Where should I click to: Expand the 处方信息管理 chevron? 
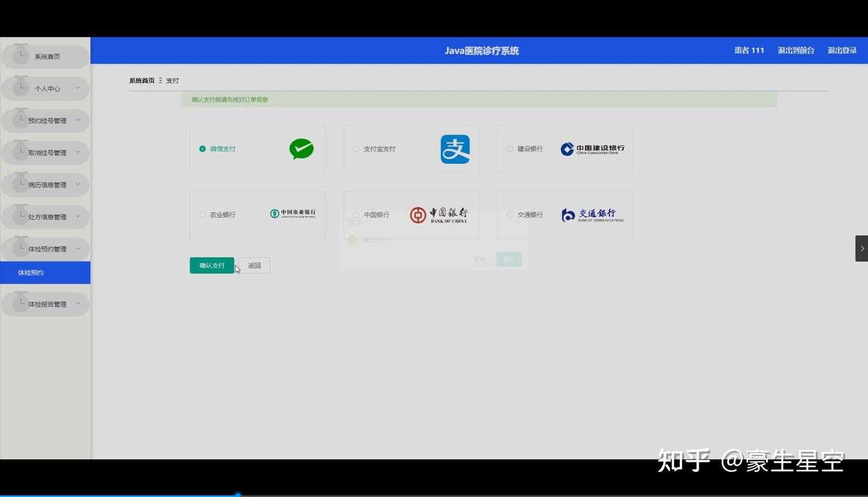tap(78, 216)
